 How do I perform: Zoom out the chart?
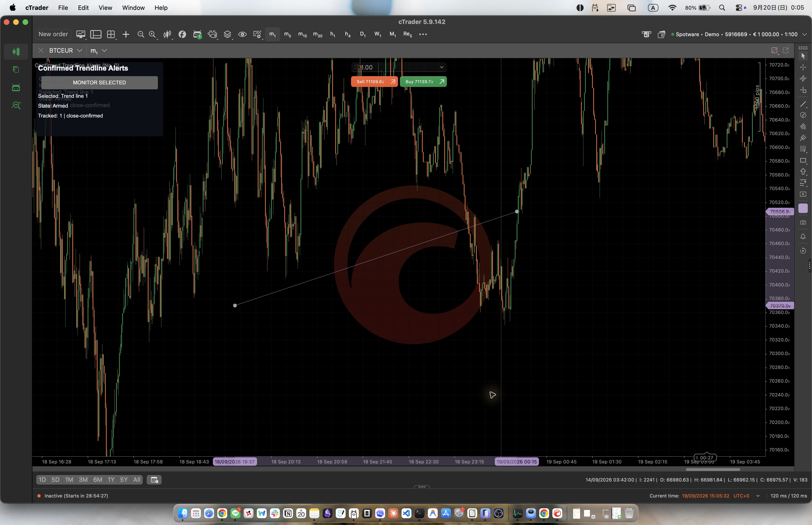pyautogui.click(x=141, y=34)
